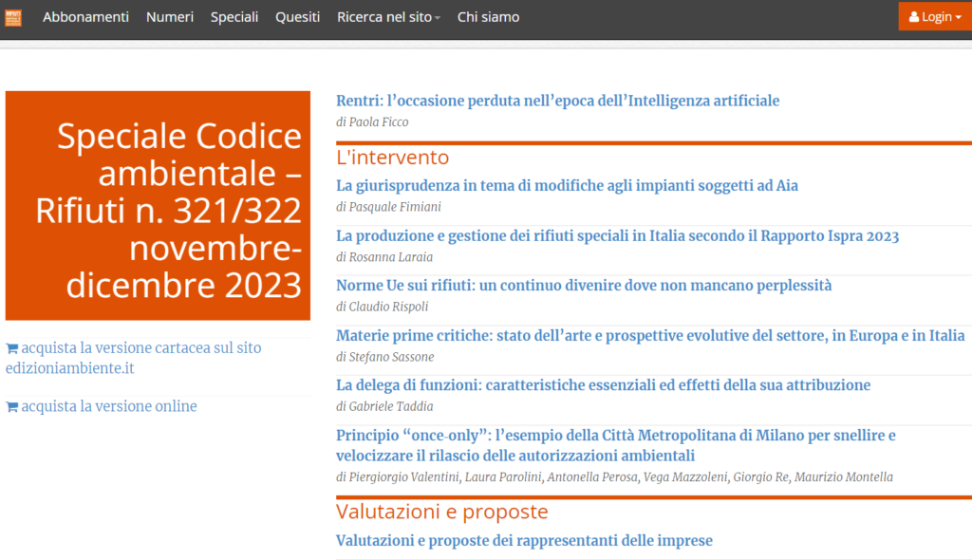Screen dimensions: 972x560
Task: Click the L'intervento section heading
Action: [x=392, y=157]
